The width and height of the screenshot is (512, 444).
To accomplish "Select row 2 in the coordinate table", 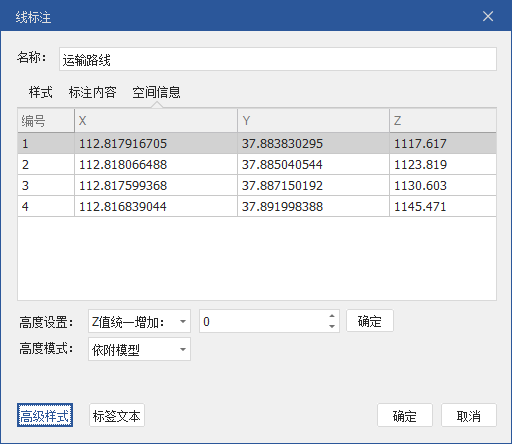I will point(257,164).
